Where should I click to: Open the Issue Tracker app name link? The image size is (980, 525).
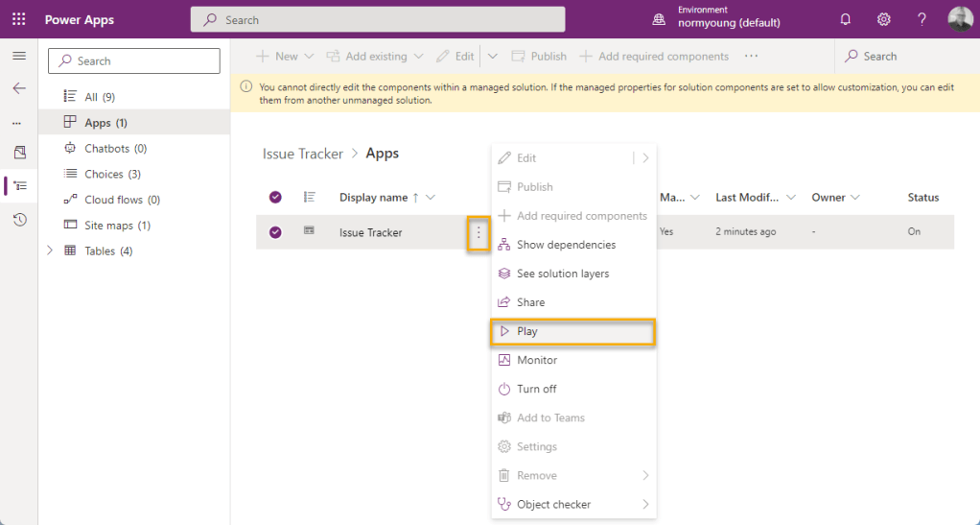(x=371, y=232)
